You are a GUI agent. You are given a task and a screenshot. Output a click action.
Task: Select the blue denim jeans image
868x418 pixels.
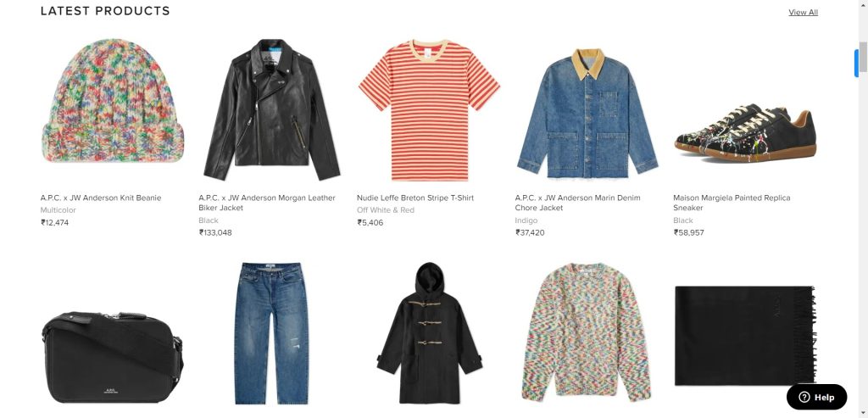coord(271,332)
